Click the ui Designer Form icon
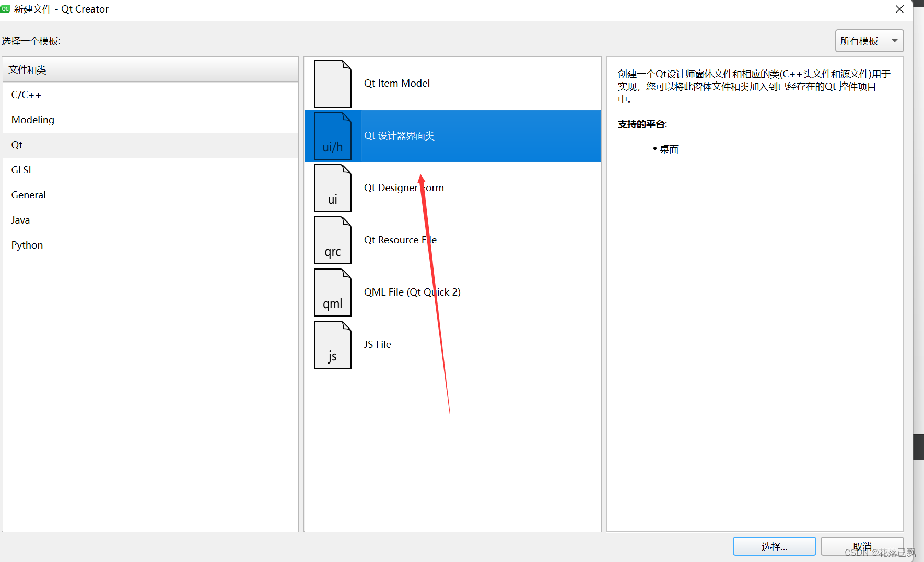Image resolution: width=924 pixels, height=562 pixels. tap(333, 188)
